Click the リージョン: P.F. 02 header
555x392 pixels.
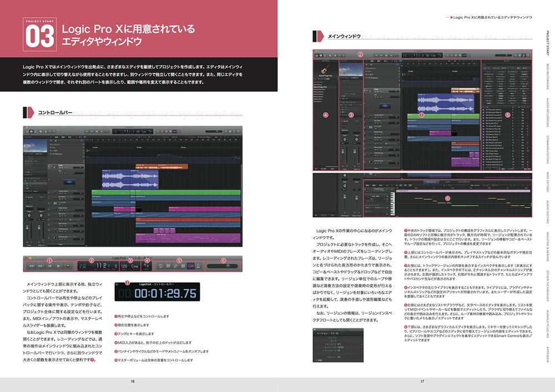click(339, 334)
